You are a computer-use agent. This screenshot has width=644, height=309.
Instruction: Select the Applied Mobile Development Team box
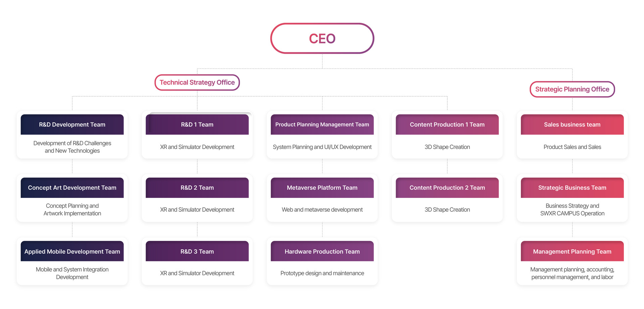click(72, 261)
